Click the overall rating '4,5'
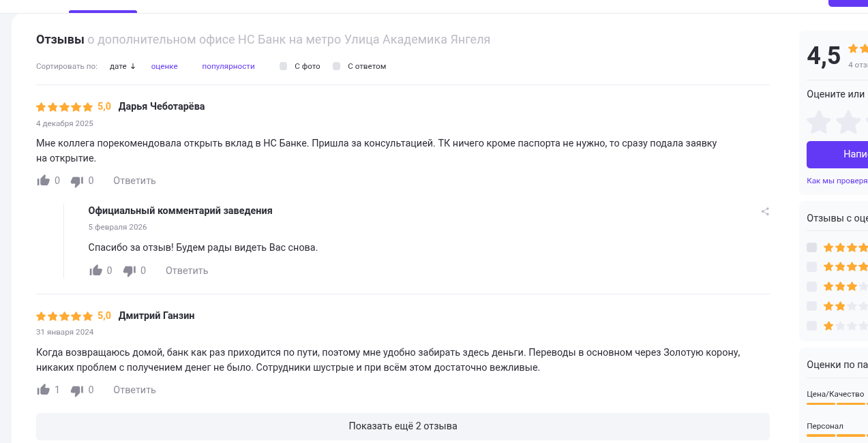Screen dimensions: 868x443 (824, 56)
